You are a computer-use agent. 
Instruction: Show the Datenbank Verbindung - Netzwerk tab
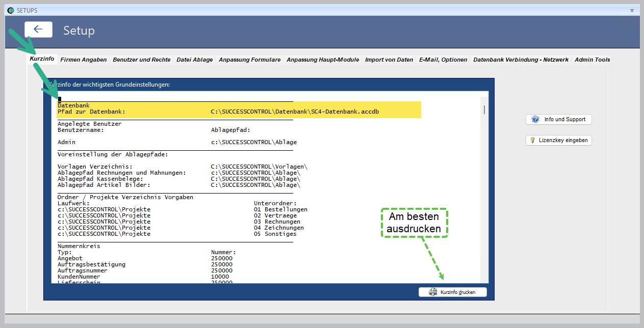pyautogui.click(x=521, y=60)
